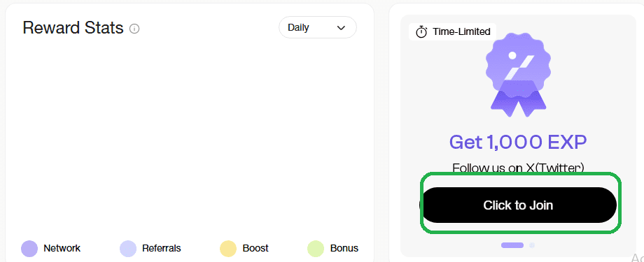The width and height of the screenshot is (644, 262).
Task: Switch to the second carousel slide dot
Action: pos(532,245)
